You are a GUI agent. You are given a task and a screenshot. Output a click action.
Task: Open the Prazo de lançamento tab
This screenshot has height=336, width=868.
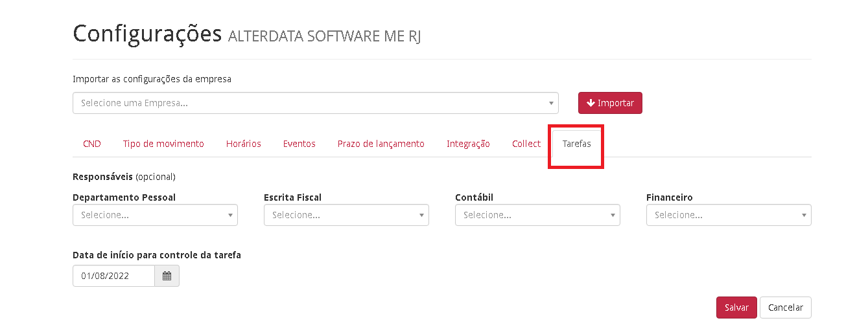tap(381, 144)
